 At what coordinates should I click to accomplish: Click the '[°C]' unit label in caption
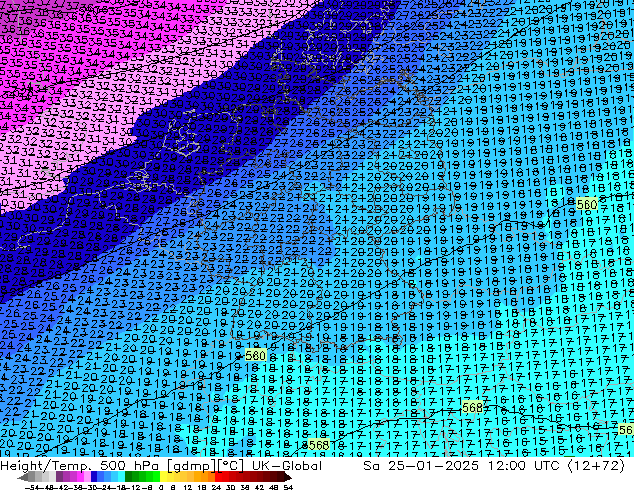230,466
